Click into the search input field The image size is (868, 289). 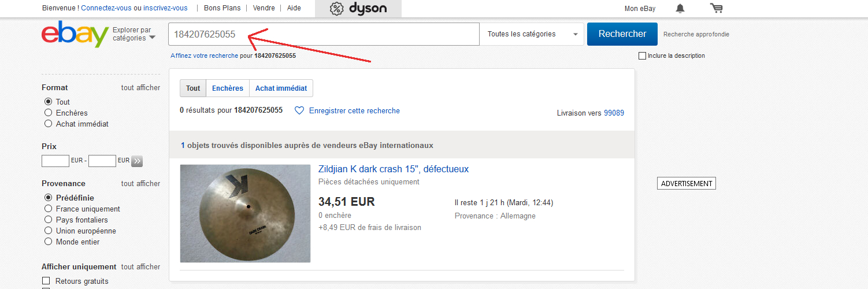324,34
